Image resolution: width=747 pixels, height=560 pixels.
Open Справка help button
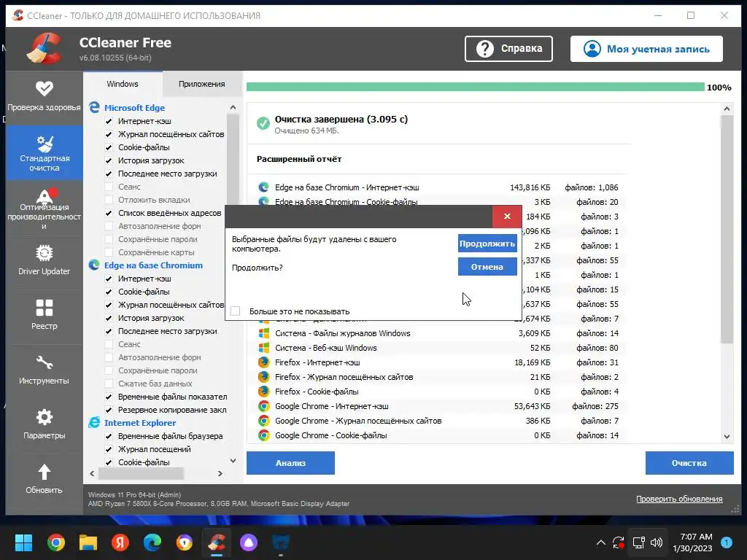point(508,49)
